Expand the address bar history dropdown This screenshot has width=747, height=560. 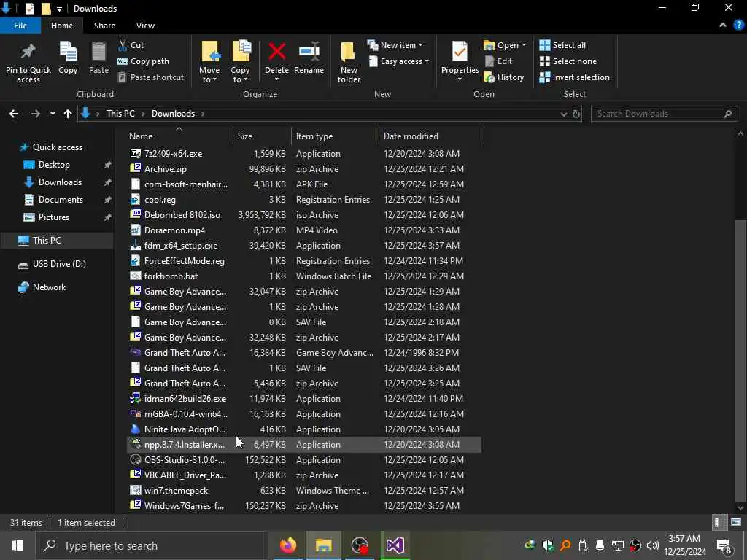[564, 114]
